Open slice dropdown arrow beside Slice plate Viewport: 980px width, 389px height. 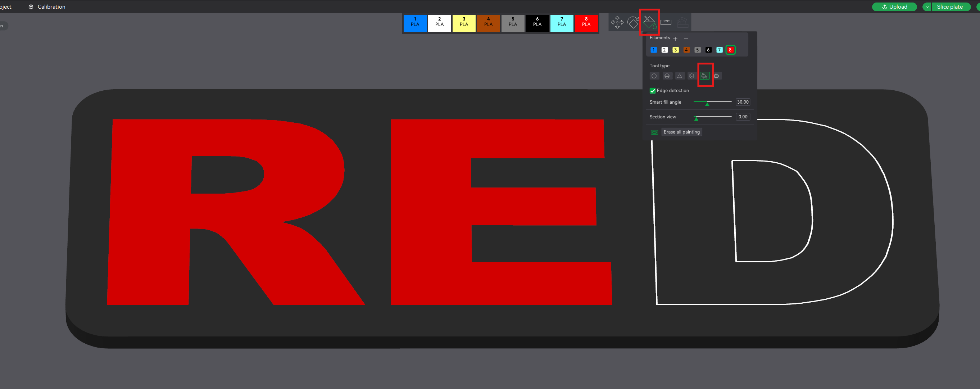click(927, 7)
